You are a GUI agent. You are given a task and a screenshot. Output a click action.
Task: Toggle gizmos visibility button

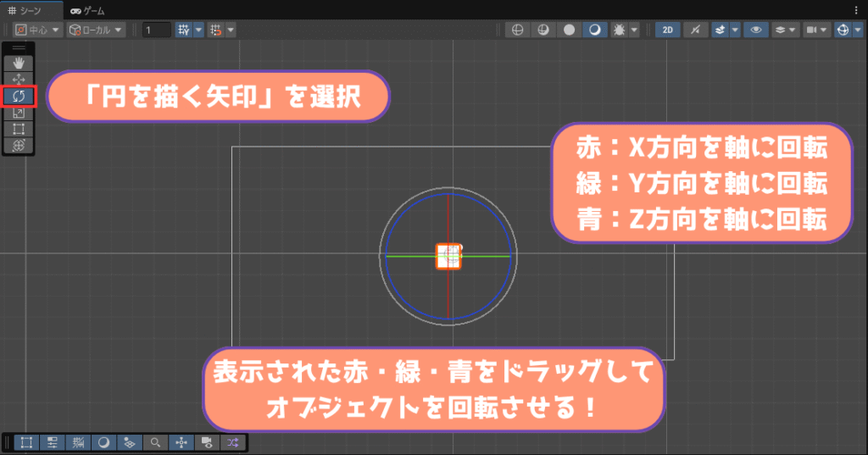[x=843, y=30]
